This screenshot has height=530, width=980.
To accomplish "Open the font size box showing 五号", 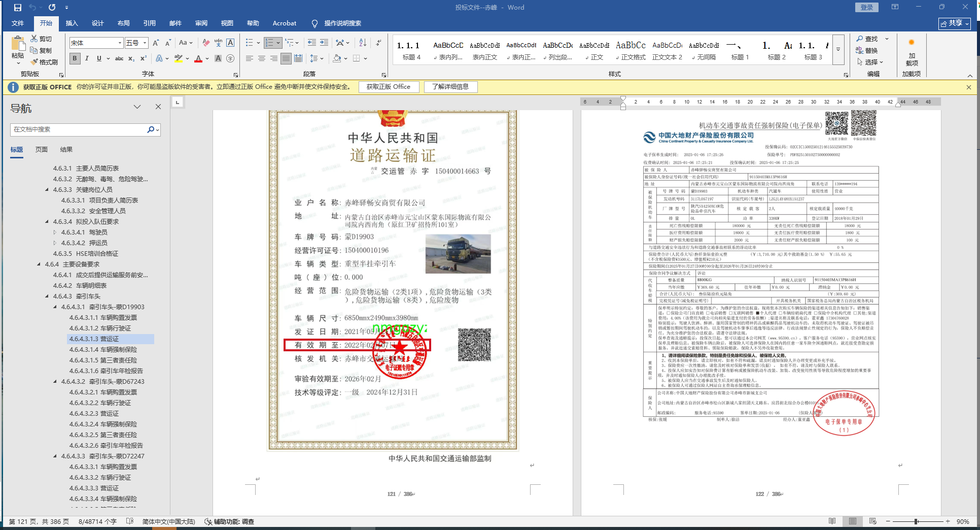I will point(136,43).
